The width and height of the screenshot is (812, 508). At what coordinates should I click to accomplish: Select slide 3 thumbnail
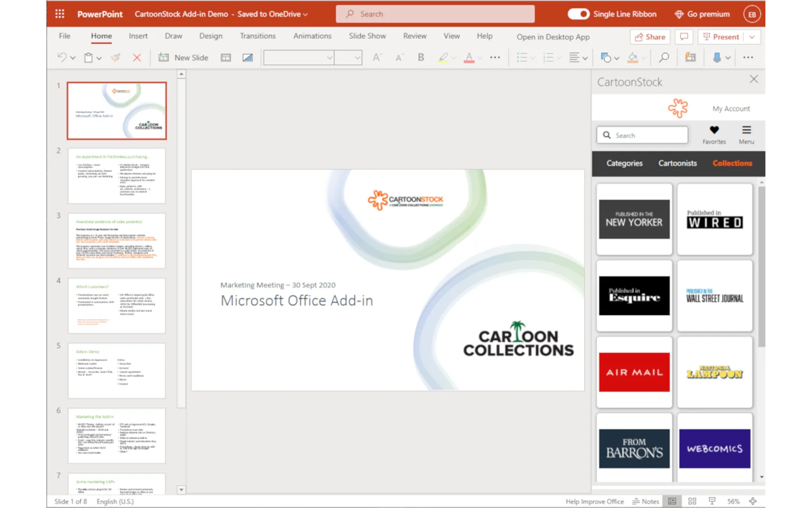coord(117,240)
